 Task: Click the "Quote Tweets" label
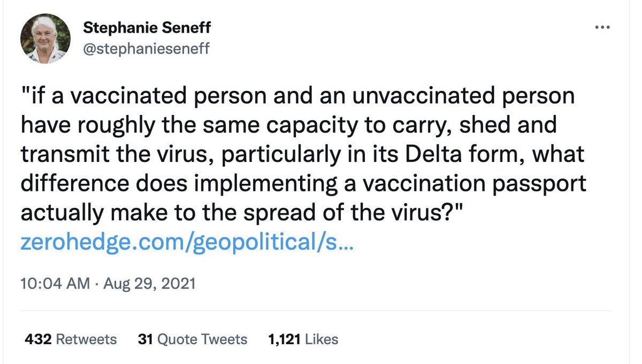tap(202, 339)
